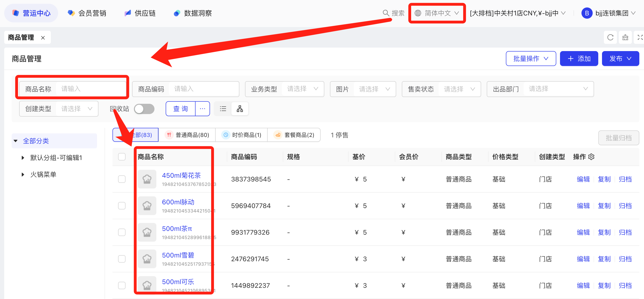Screen dimensions: 644x299
Task: Select the 套餐商品(2) tab
Action: coord(294,135)
